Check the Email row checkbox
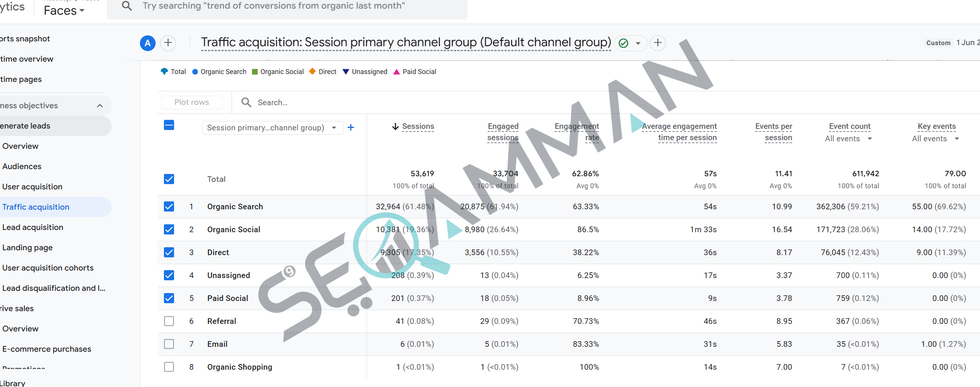The height and width of the screenshot is (387, 980). 169,344
